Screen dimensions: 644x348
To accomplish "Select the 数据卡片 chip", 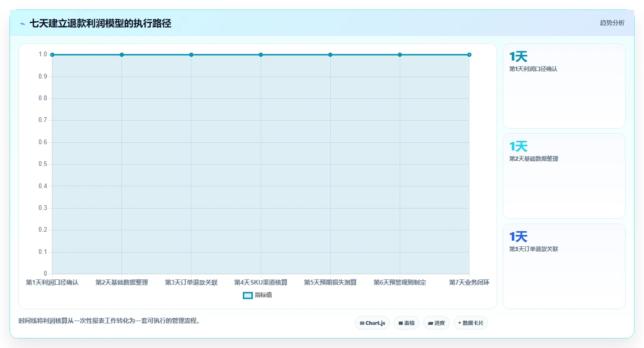I will (x=471, y=323).
